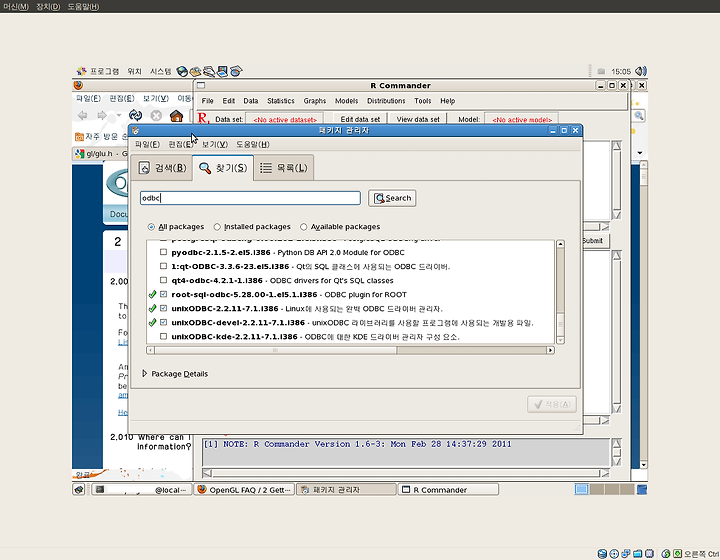Open the Statistics menu in R Commander
Image resolution: width=720 pixels, height=560 pixels.
[x=281, y=101]
